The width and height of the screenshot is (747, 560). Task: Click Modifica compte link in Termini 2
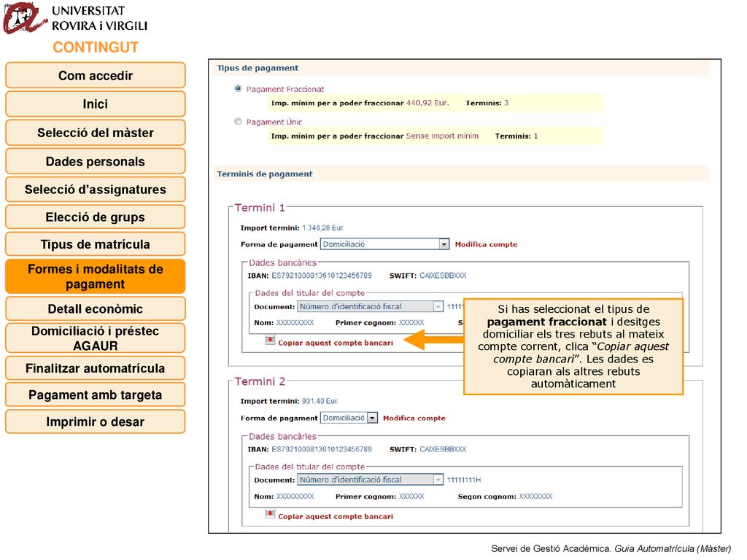point(414,418)
